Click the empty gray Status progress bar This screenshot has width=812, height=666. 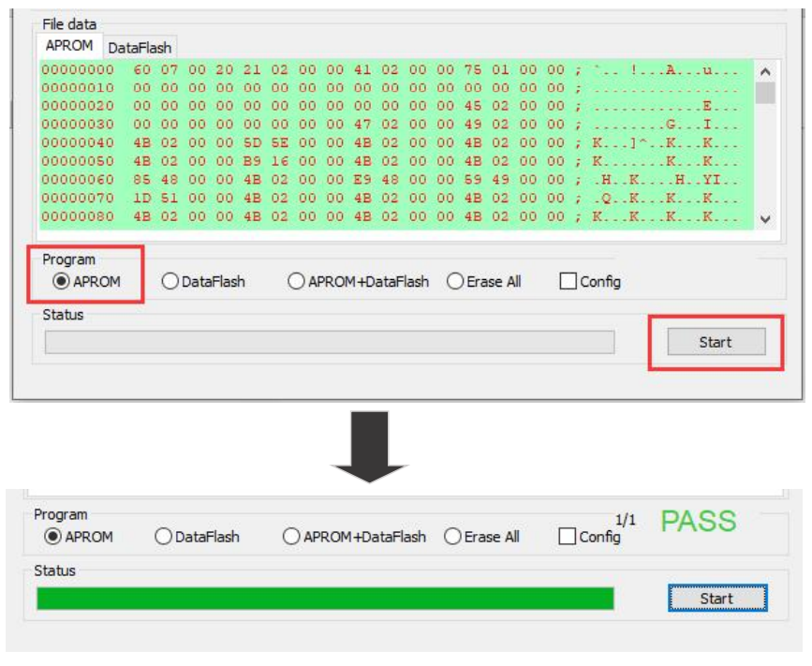pyautogui.click(x=330, y=342)
